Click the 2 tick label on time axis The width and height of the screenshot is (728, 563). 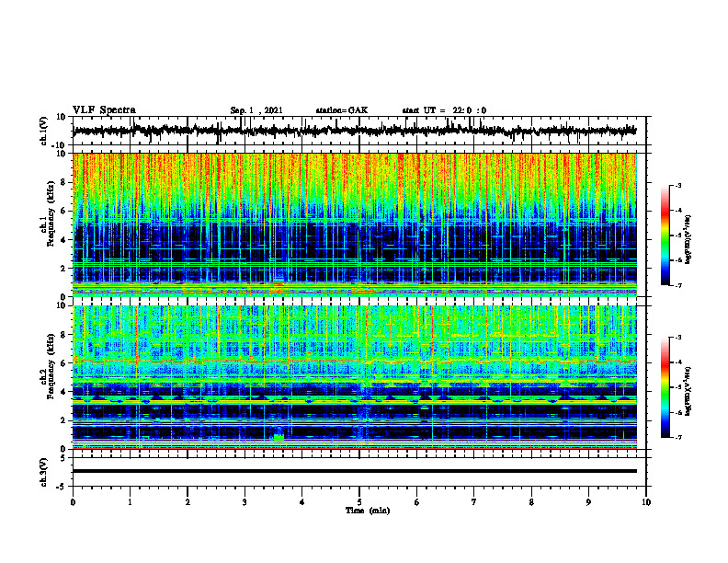[x=188, y=502]
